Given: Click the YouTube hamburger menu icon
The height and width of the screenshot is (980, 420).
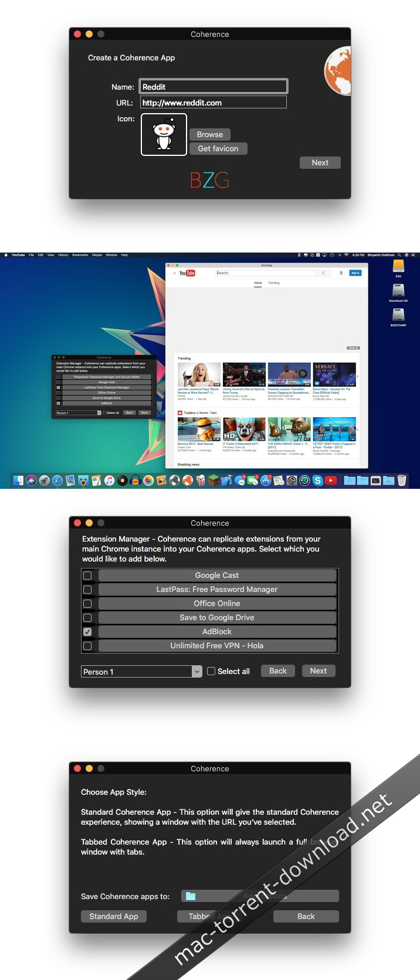Looking at the screenshot, I should [x=174, y=273].
